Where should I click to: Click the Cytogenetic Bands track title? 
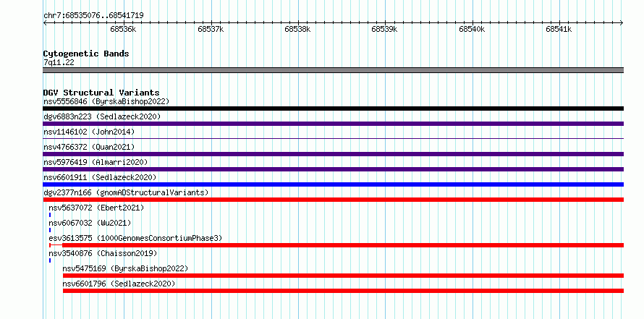click(x=86, y=54)
